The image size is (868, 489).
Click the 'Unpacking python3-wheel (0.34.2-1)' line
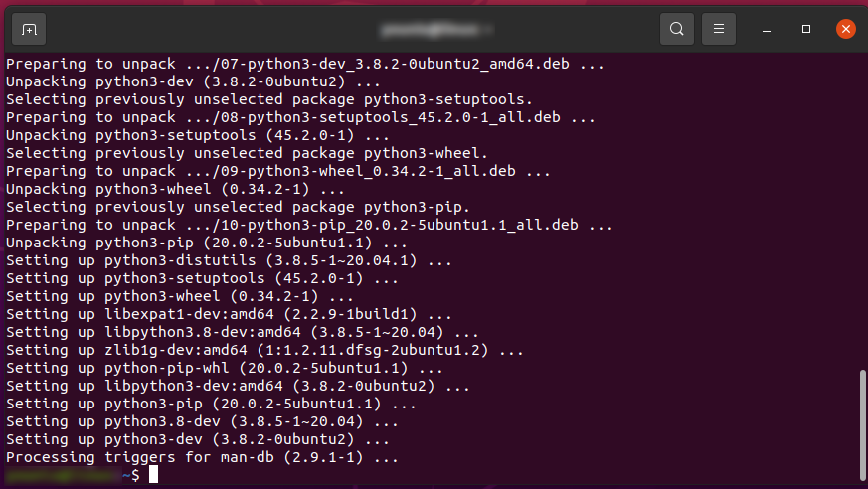[175, 189]
